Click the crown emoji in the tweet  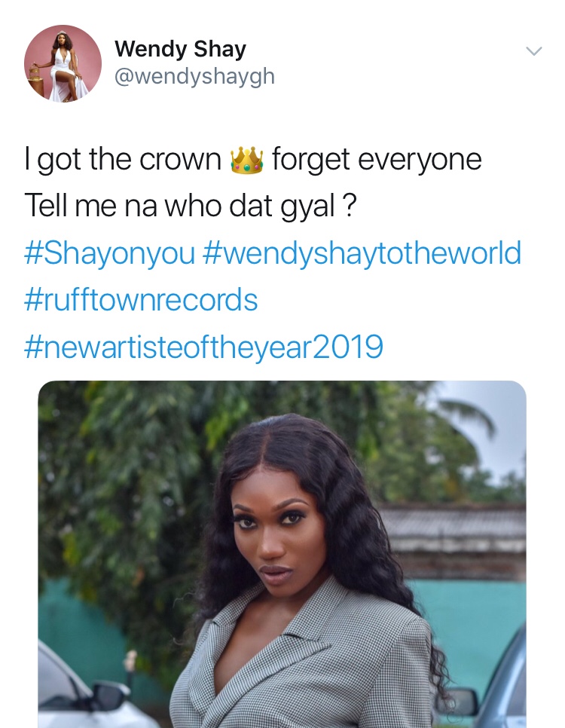point(246,161)
